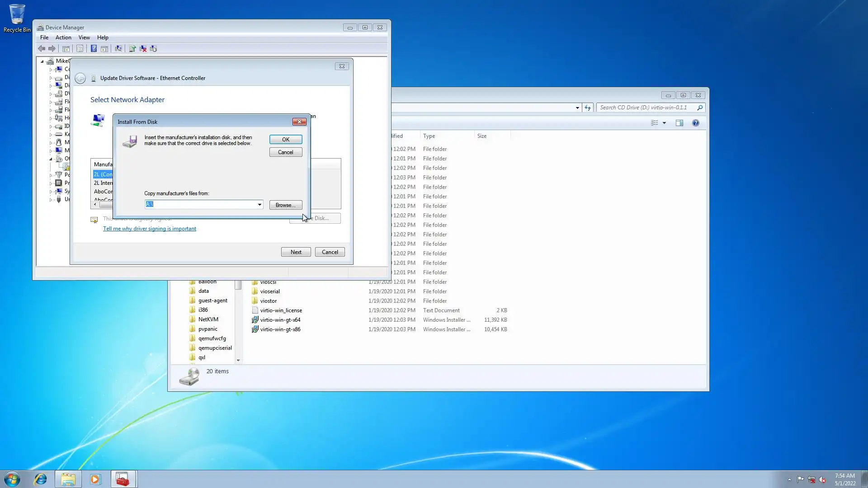Expand the Explorer view options dropdown arrow

pos(664,123)
